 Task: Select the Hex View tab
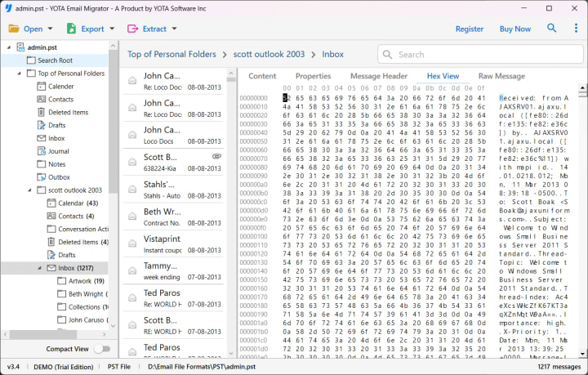(443, 76)
